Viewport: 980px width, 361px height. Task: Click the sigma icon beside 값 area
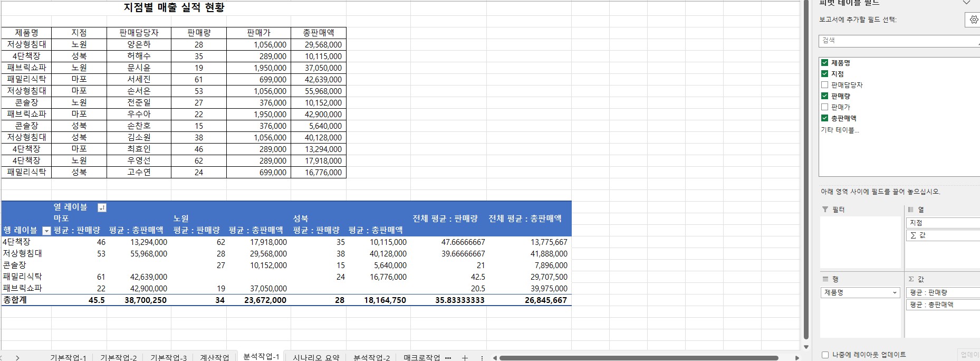(911, 279)
